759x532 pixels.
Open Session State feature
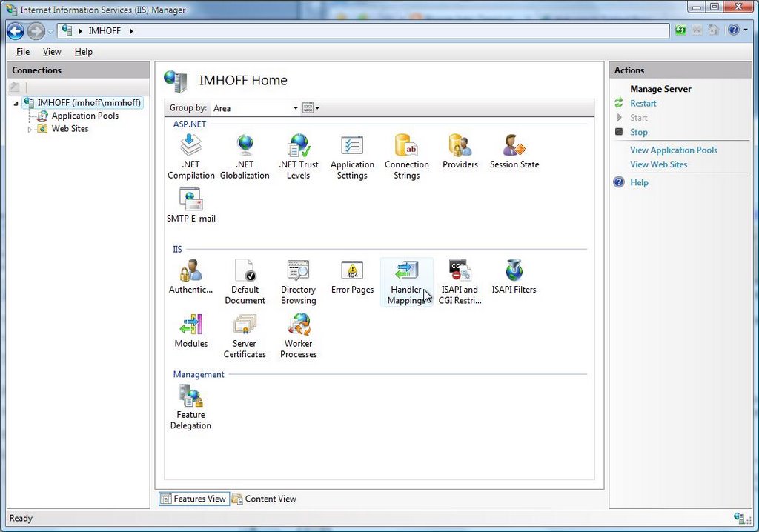(514, 151)
